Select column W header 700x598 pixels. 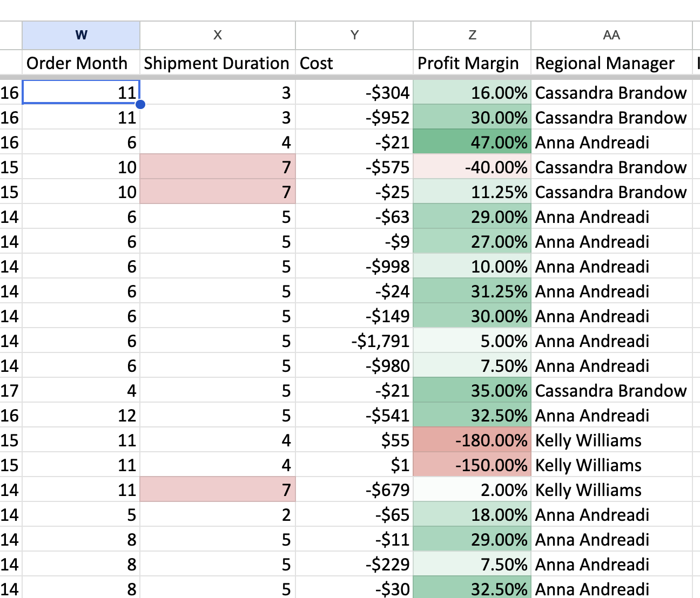coord(81,35)
